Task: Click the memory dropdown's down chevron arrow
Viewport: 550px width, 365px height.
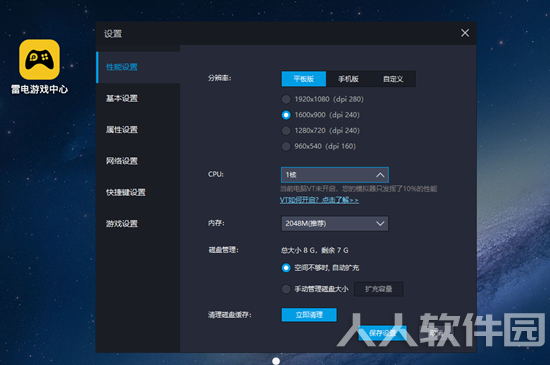Action: click(380, 223)
